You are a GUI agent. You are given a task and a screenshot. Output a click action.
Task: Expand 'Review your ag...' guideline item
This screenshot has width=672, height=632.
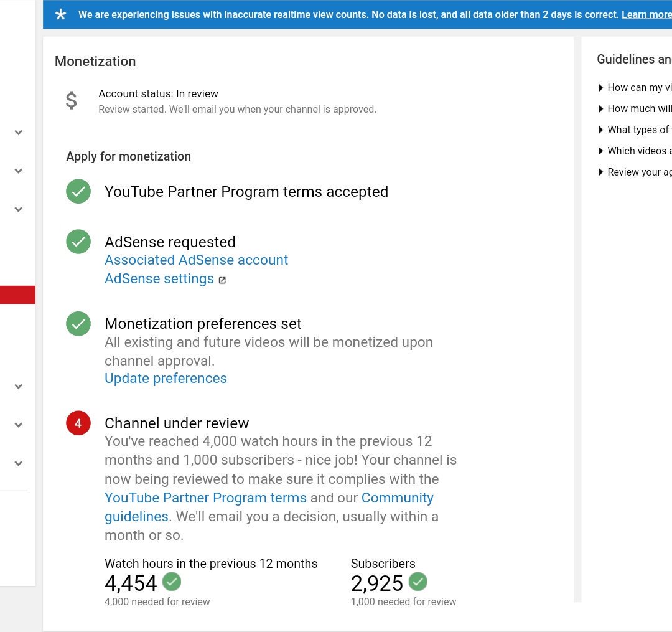point(635,172)
